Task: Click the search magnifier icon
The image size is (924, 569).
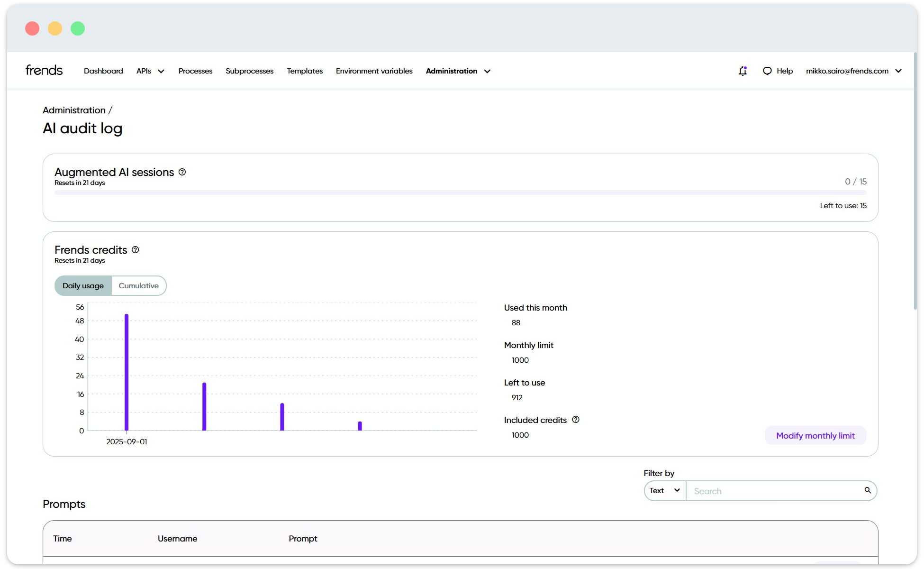Action: tap(868, 490)
